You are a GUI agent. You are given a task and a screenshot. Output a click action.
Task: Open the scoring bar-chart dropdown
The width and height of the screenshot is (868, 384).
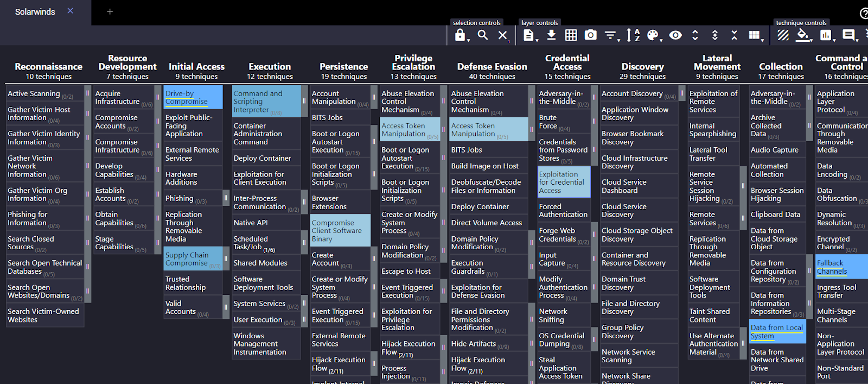pos(826,35)
